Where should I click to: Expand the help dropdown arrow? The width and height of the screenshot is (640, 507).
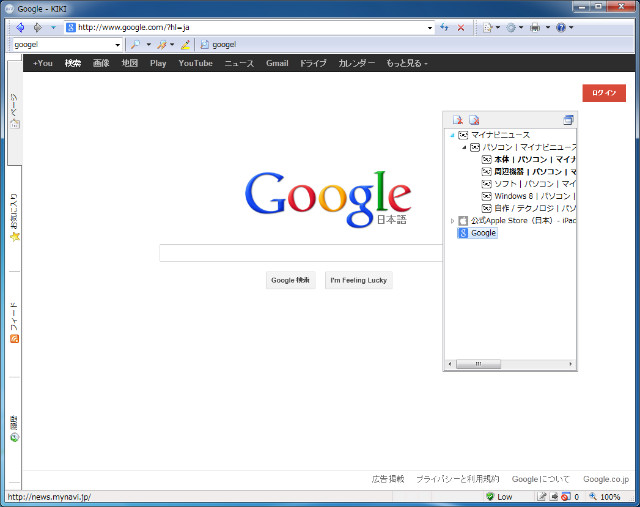tap(571, 27)
